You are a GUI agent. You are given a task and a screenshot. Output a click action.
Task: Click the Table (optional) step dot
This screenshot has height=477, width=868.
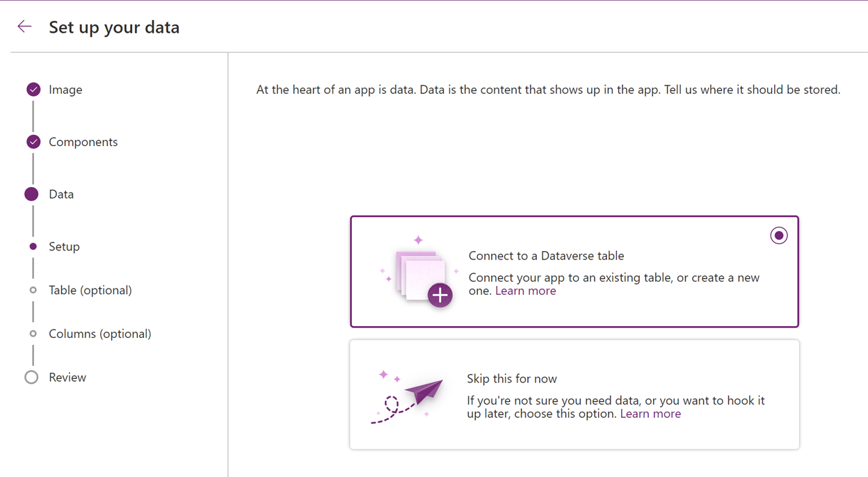click(33, 290)
